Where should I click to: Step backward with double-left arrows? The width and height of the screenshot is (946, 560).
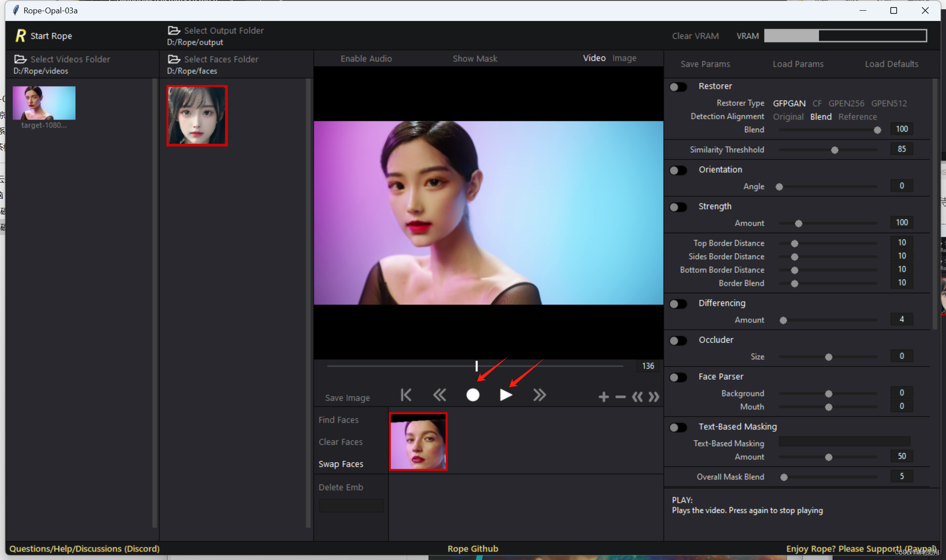point(439,395)
